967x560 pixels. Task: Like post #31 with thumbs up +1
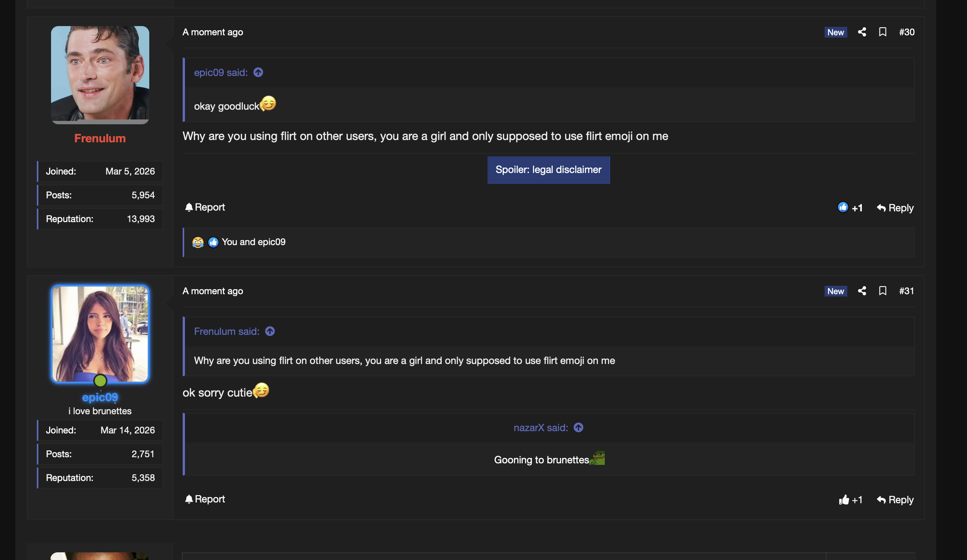[x=850, y=499]
